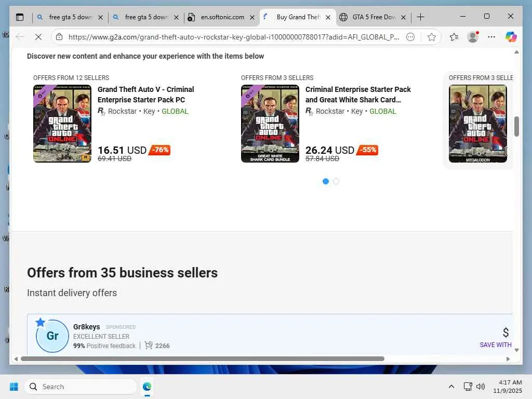Click the 16.51 USD starter pack cover image

pos(62,124)
